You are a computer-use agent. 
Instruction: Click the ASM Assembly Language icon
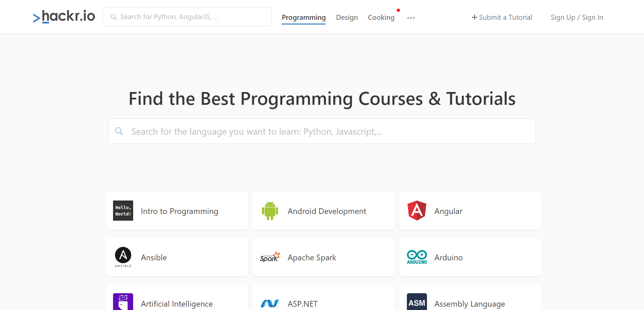click(x=417, y=302)
